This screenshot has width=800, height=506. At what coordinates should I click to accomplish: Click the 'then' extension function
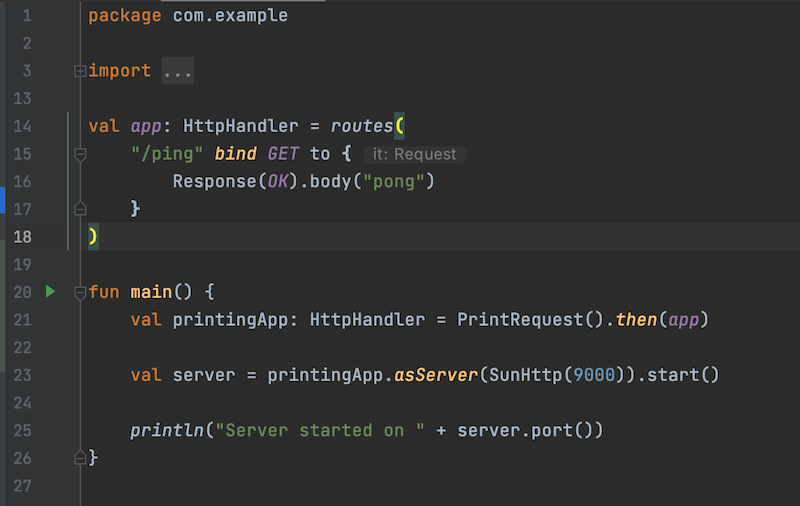pyautogui.click(x=636, y=319)
